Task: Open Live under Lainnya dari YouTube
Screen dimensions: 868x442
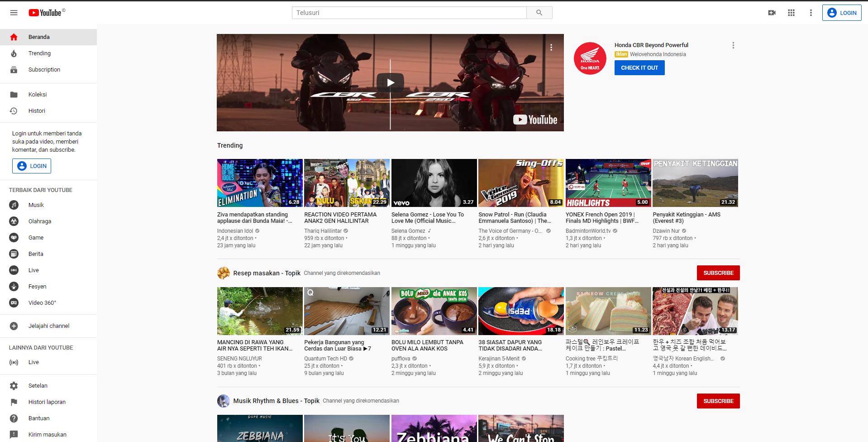Action: pyautogui.click(x=48, y=362)
